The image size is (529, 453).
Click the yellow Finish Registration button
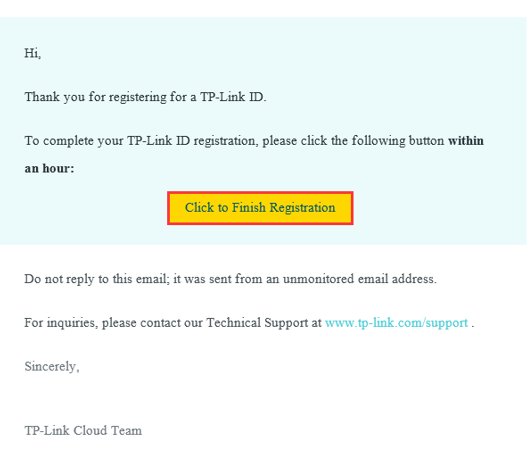[260, 208]
